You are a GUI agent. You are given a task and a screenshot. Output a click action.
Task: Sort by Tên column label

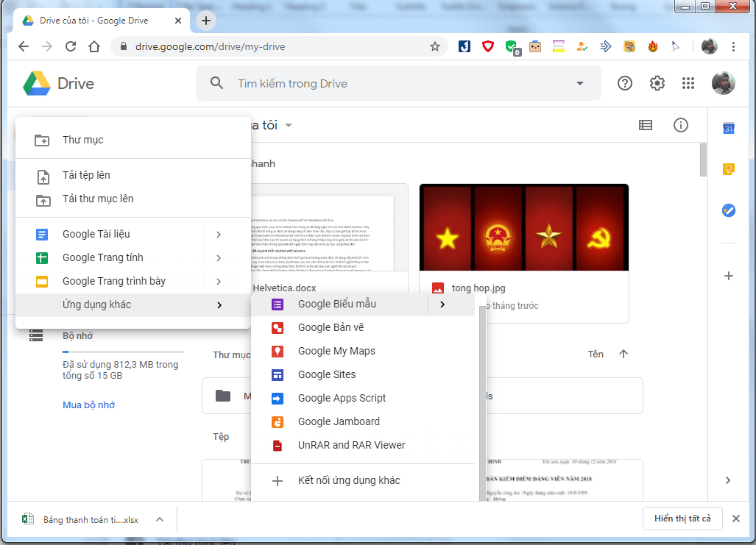pos(596,355)
